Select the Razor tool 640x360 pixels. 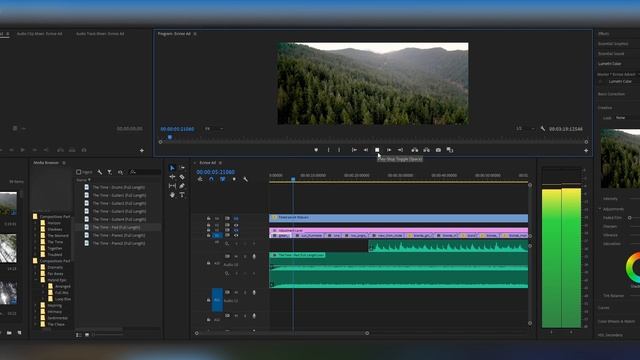click(x=182, y=177)
